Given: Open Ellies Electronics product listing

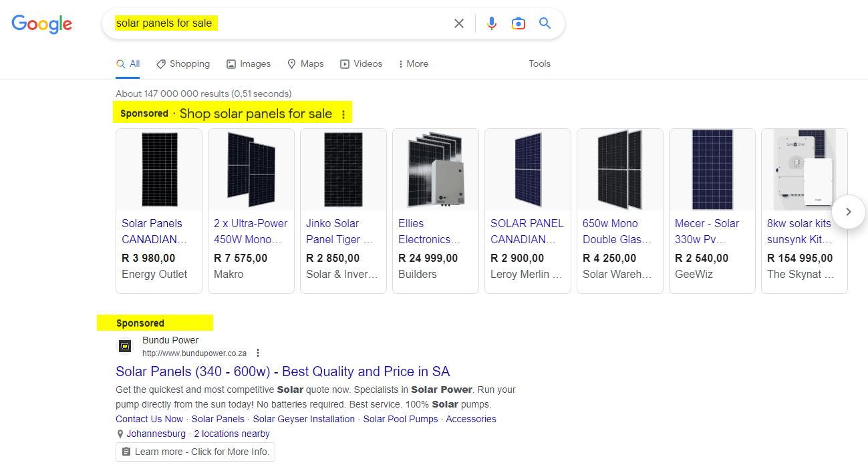Looking at the screenshot, I should pyautogui.click(x=429, y=231).
